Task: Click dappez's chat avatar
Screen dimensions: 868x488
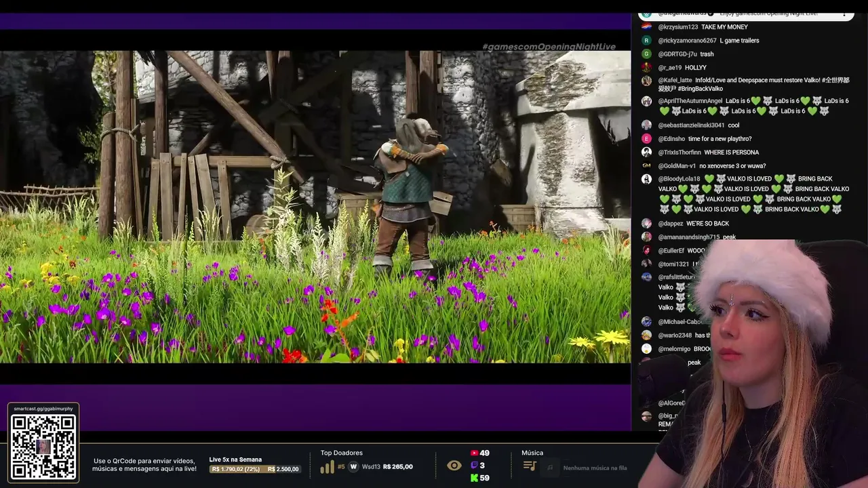Action: 646,224
